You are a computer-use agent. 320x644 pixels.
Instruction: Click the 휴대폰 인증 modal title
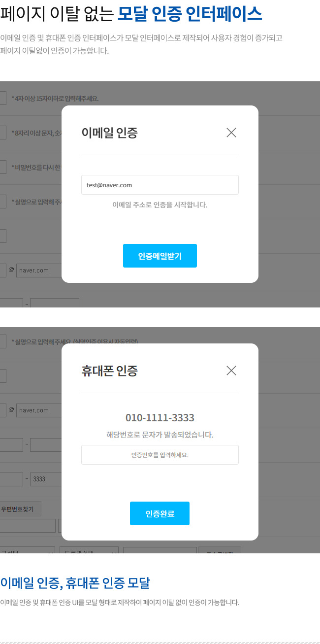click(109, 371)
